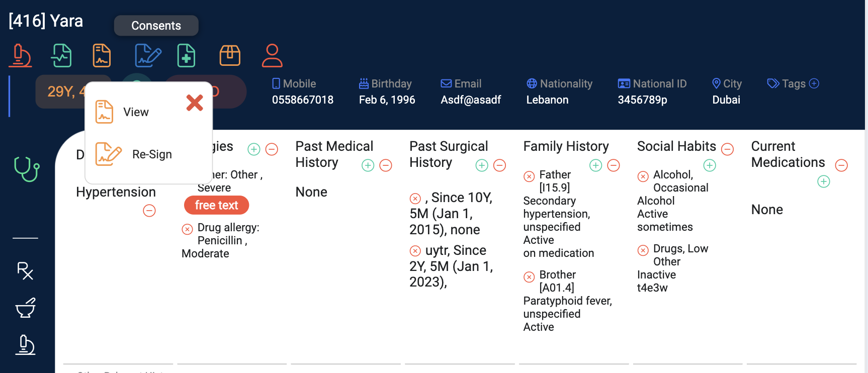Remove the Penicillin drug allergy entry
Viewport: 868px width, 373px height.
pos(187,229)
